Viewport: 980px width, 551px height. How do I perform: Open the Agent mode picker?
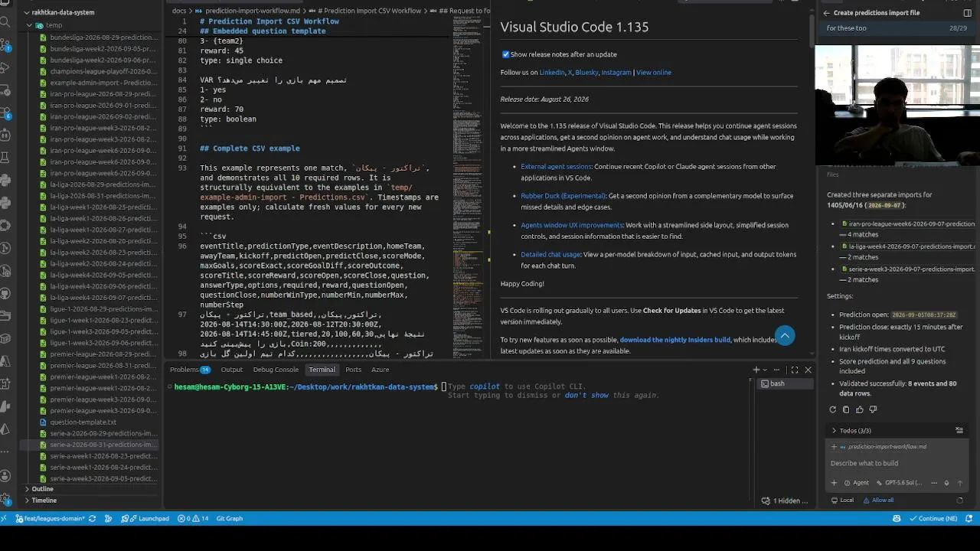click(x=857, y=483)
